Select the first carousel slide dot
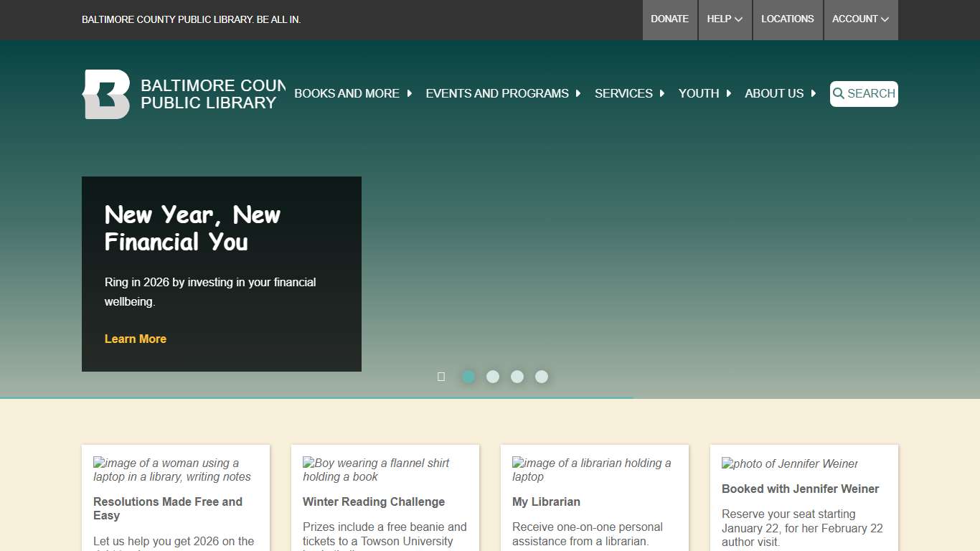Image resolution: width=980 pixels, height=551 pixels. pos(468,377)
